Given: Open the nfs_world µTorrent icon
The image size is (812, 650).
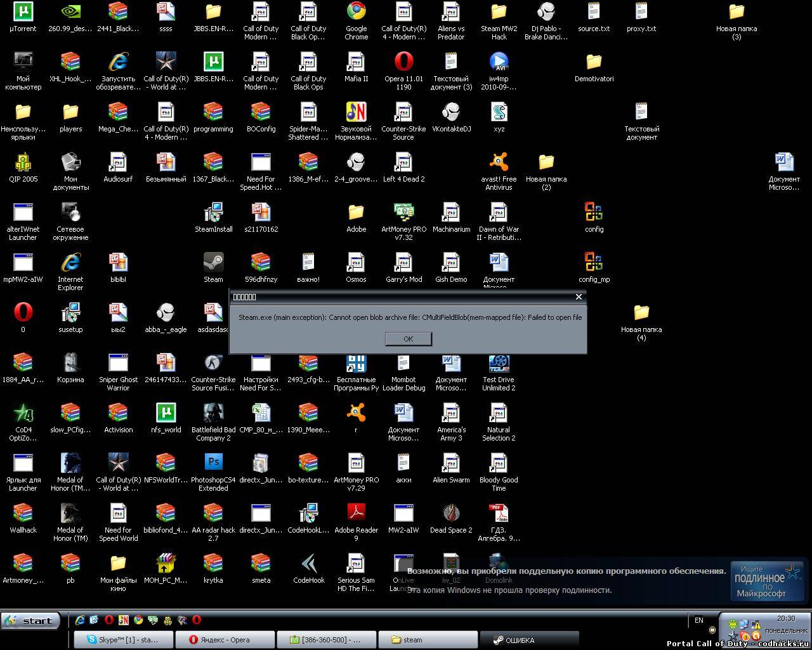Looking at the screenshot, I should pyautogui.click(x=166, y=418).
